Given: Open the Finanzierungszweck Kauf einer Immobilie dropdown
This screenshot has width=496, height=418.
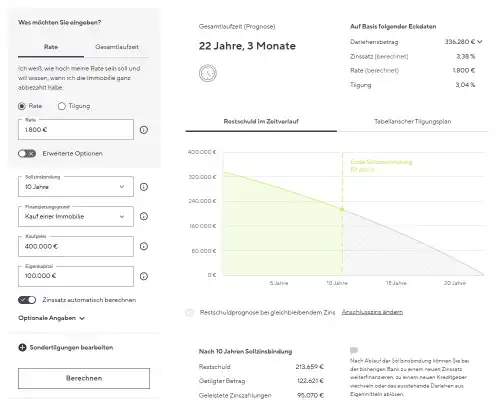Looking at the screenshot, I should 76,216.
